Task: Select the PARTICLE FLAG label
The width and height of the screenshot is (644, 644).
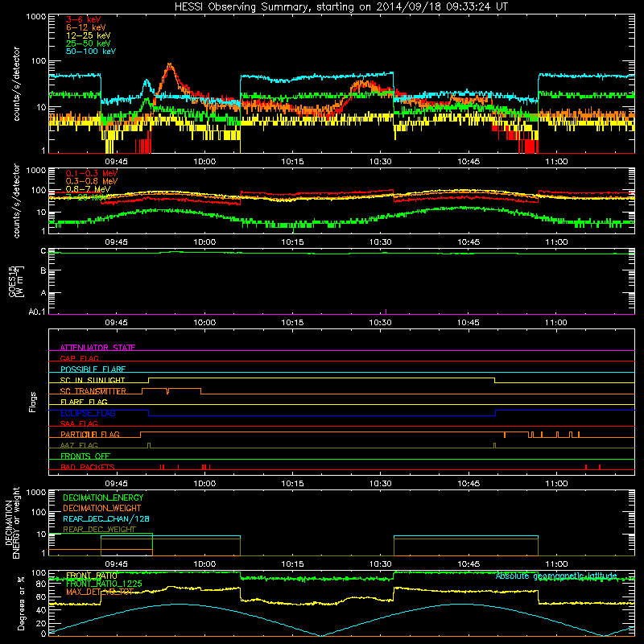Action: 90,435
